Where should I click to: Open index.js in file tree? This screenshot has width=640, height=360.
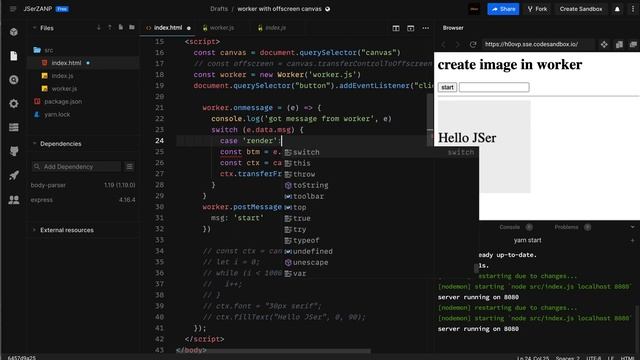click(62, 76)
